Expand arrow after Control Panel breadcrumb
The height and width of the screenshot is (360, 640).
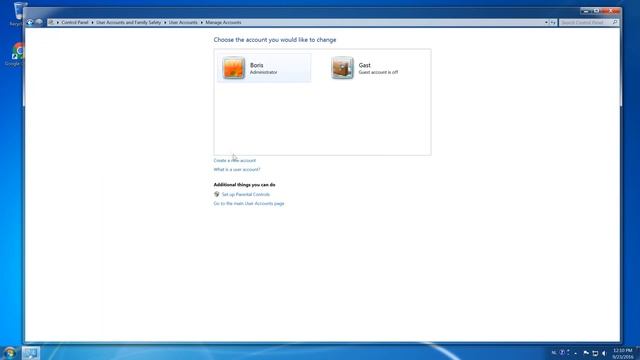pos(92,22)
